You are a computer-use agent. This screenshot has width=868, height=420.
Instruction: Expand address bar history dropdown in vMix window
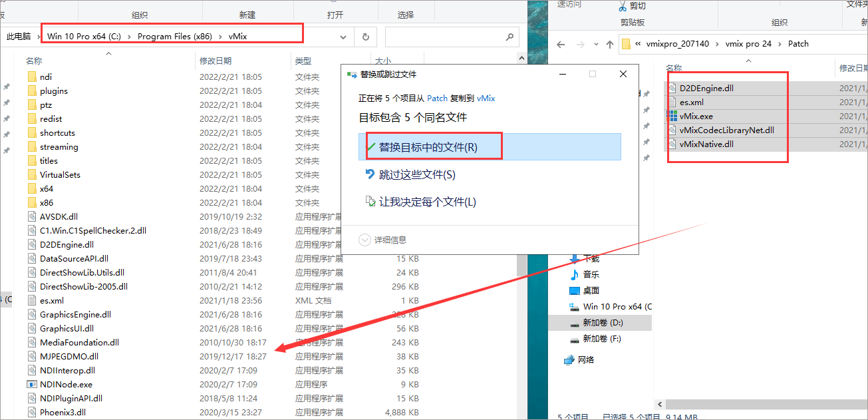tap(343, 37)
